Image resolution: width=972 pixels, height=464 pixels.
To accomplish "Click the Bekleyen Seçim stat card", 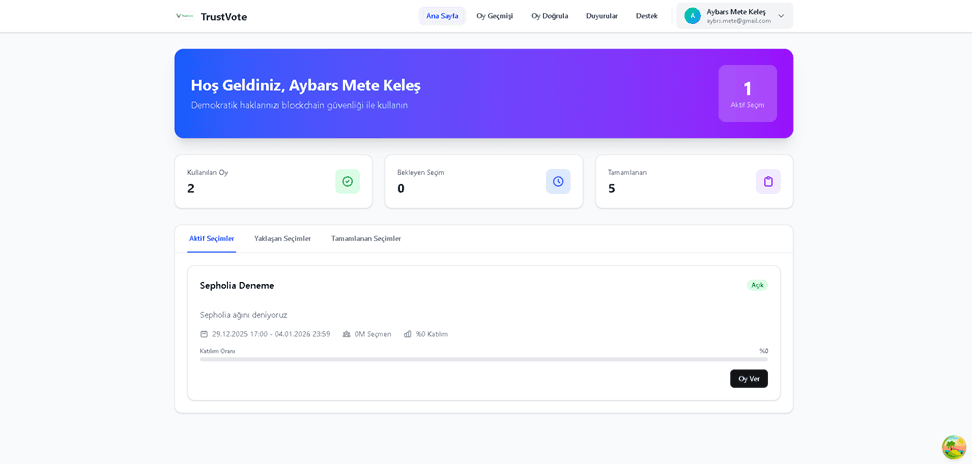I will click(484, 182).
